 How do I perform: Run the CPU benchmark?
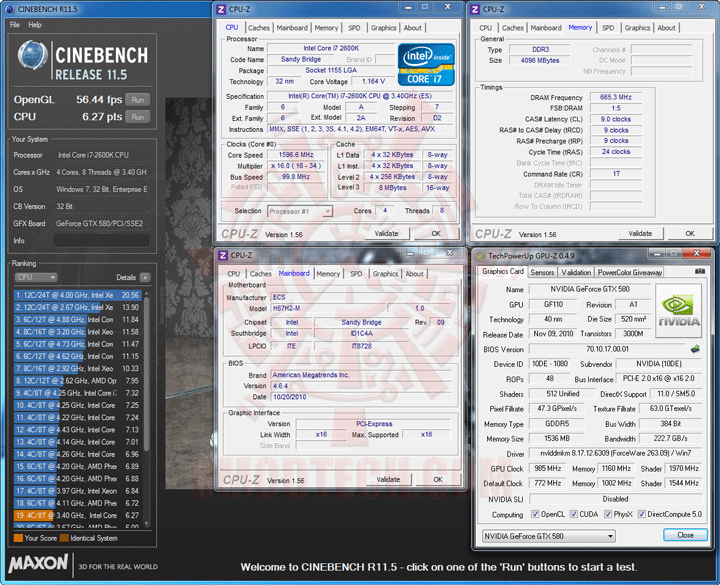138,117
